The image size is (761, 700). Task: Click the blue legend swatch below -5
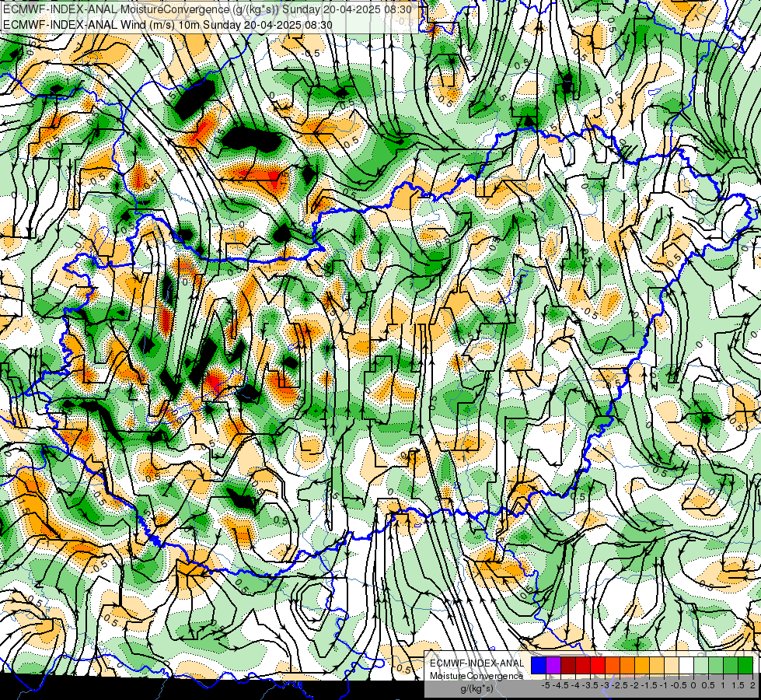coord(539,665)
